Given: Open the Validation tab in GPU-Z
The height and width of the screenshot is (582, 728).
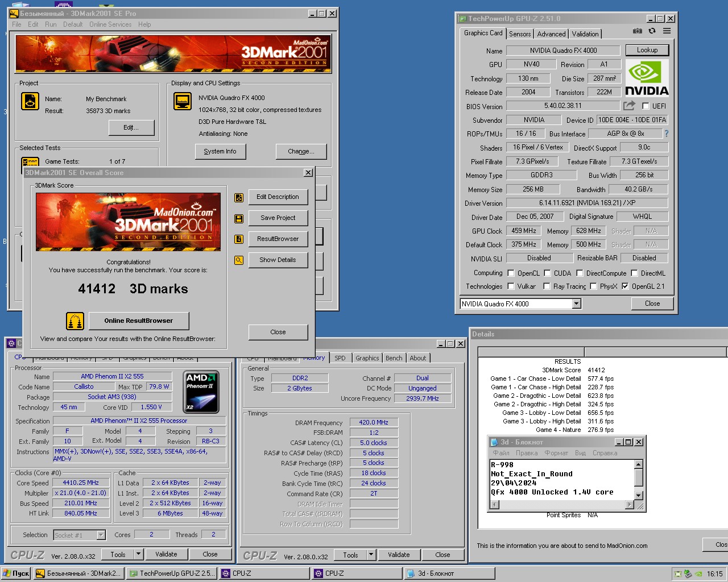Looking at the screenshot, I should coord(585,34).
